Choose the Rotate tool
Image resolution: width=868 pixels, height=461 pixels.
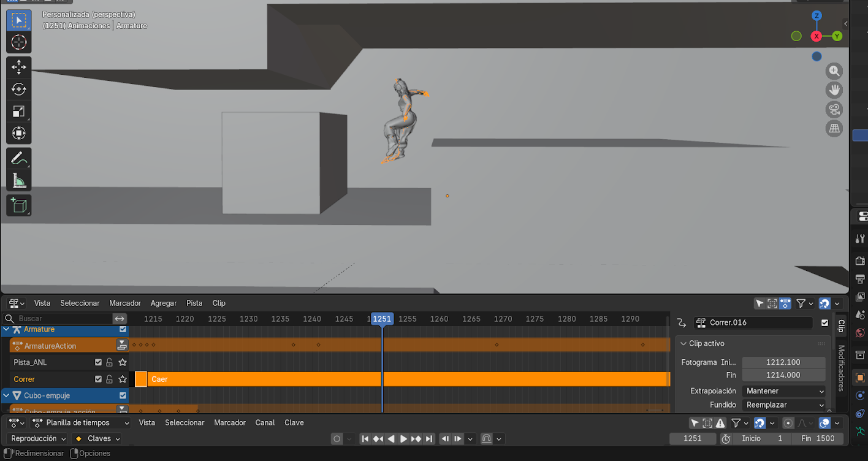pyautogui.click(x=18, y=90)
